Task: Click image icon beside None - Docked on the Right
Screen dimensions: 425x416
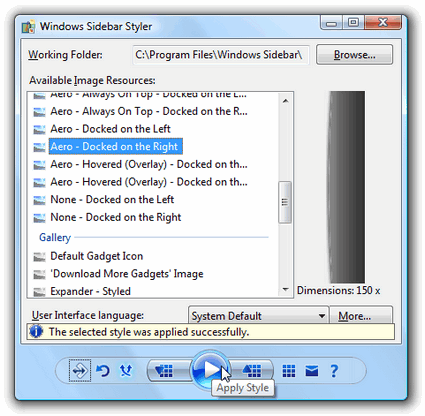Action: 39,217
